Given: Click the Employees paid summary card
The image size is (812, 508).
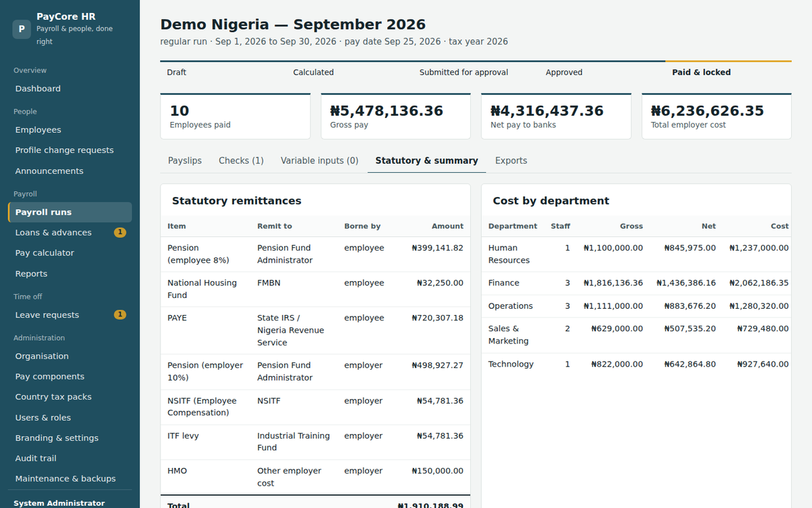Looking at the screenshot, I should pyautogui.click(x=235, y=117).
